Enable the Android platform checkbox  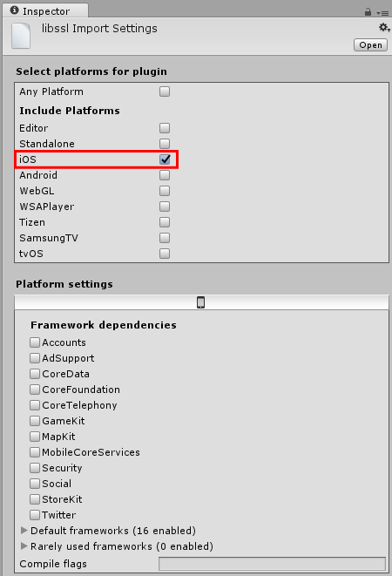pyautogui.click(x=165, y=175)
